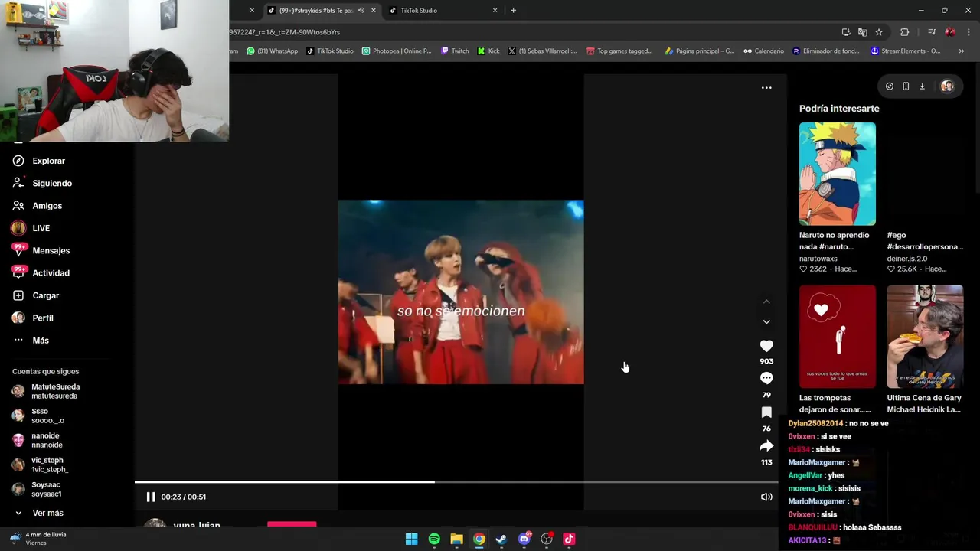Click the TikTok download desktop app icon
The width and height of the screenshot is (980, 551).
pyautogui.click(x=922, y=86)
